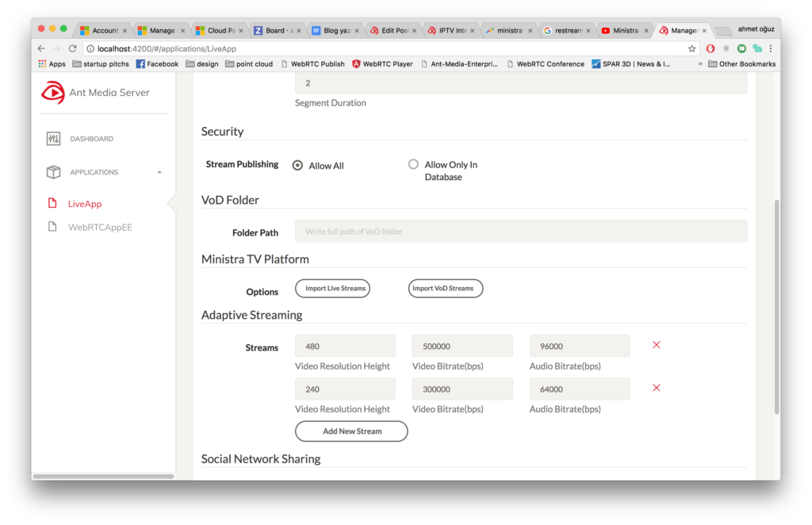Viewport: 812px width, 525px height.
Task: Click the LiveApp document icon
Action: [52, 203]
